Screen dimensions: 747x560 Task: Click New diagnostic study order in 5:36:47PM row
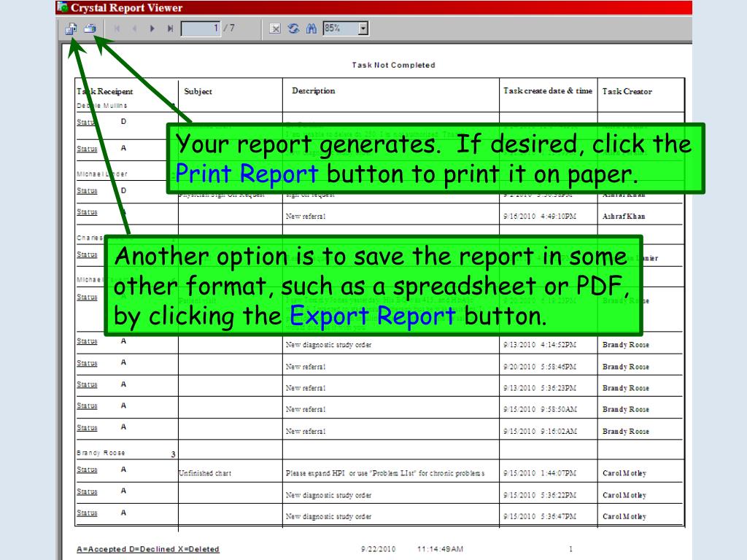[328, 517]
